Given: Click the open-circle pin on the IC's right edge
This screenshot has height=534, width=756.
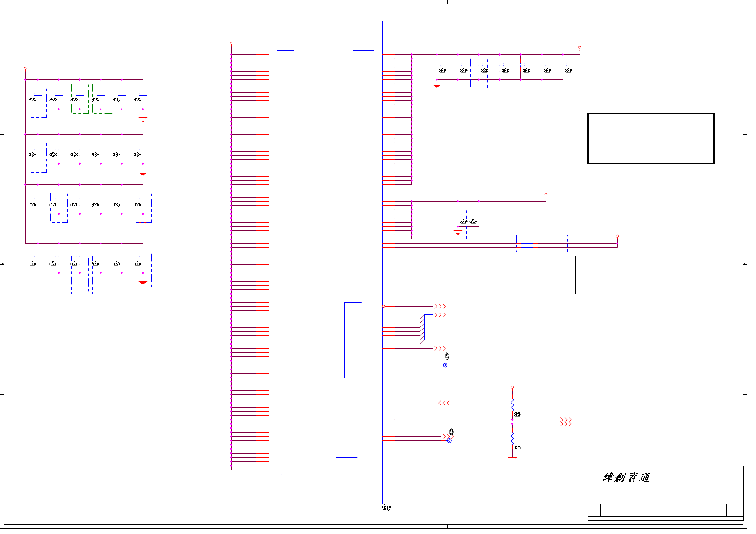Looking at the screenshot, I should click(x=384, y=306).
